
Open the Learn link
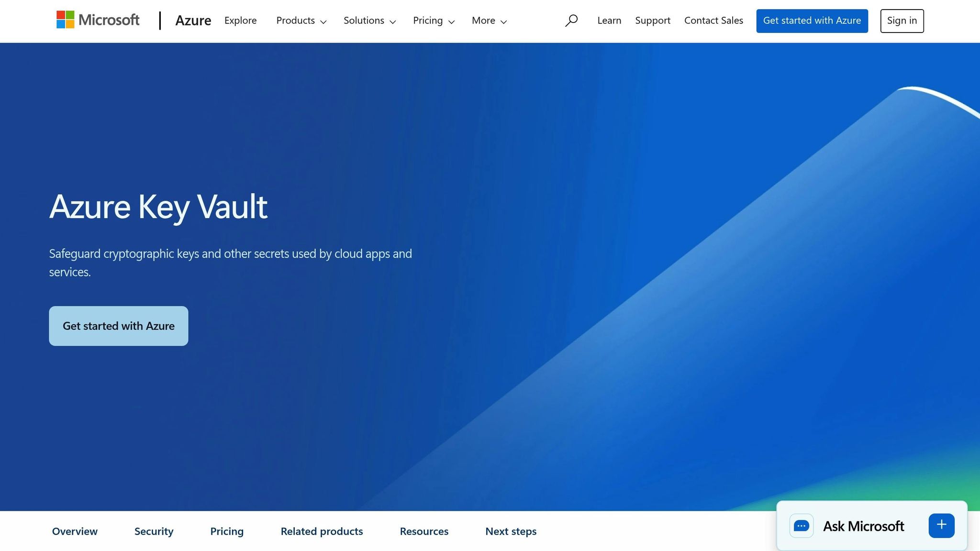pos(609,21)
